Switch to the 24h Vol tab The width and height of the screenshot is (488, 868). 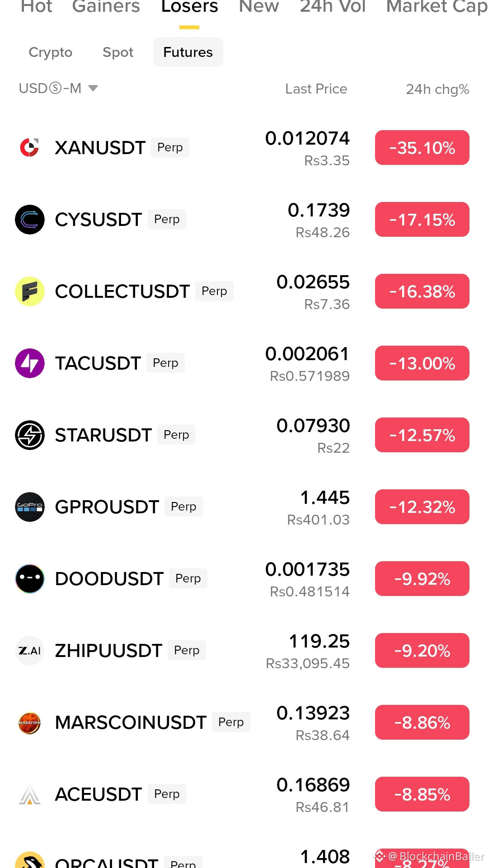pyautogui.click(x=333, y=6)
